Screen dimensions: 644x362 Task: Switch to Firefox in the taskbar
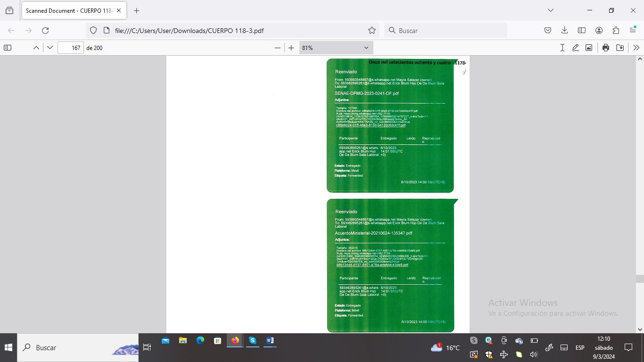tap(235, 340)
